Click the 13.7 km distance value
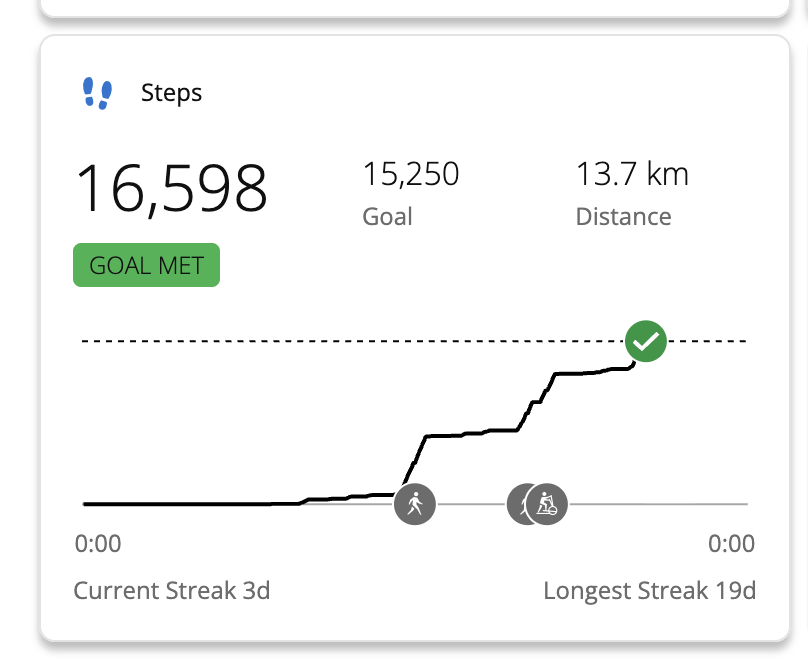The width and height of the screenshot is (808, 670). point(632,175)
